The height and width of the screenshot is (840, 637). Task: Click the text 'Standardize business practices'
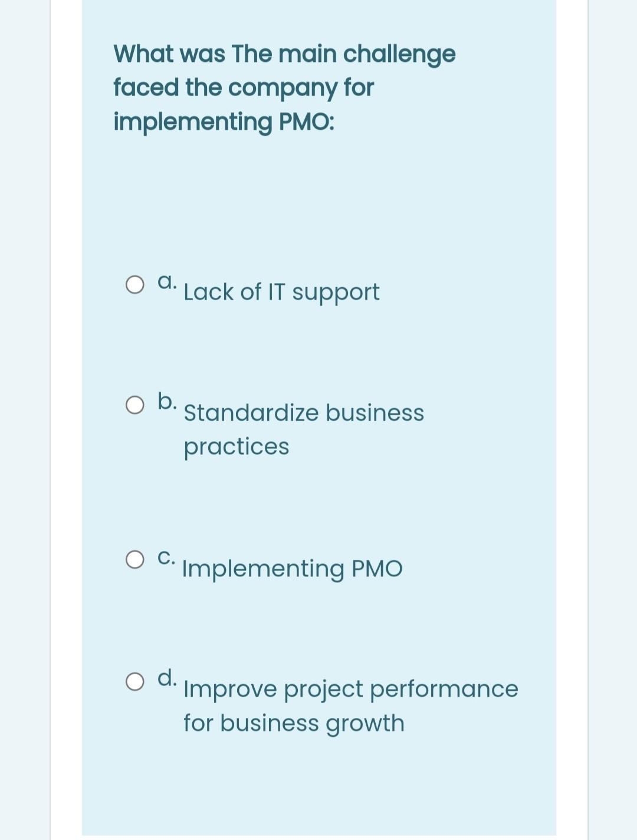click(x=304, y=412)
